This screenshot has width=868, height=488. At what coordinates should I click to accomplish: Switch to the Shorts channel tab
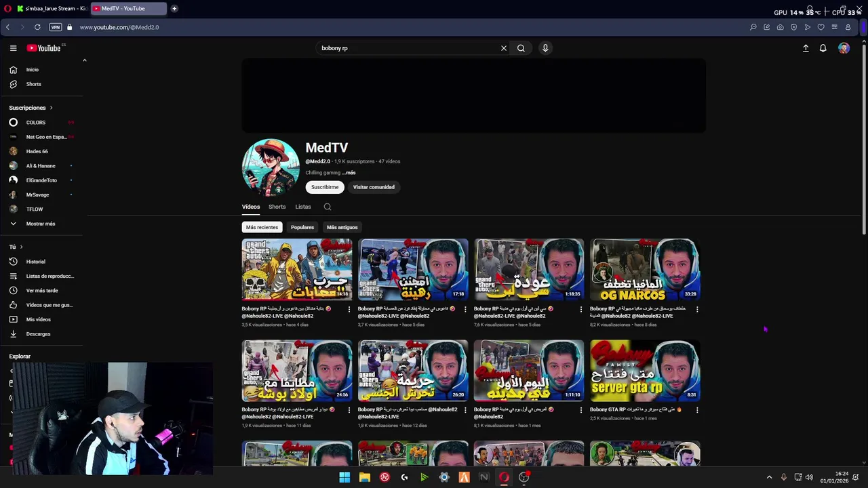click(x=277, y=207)
